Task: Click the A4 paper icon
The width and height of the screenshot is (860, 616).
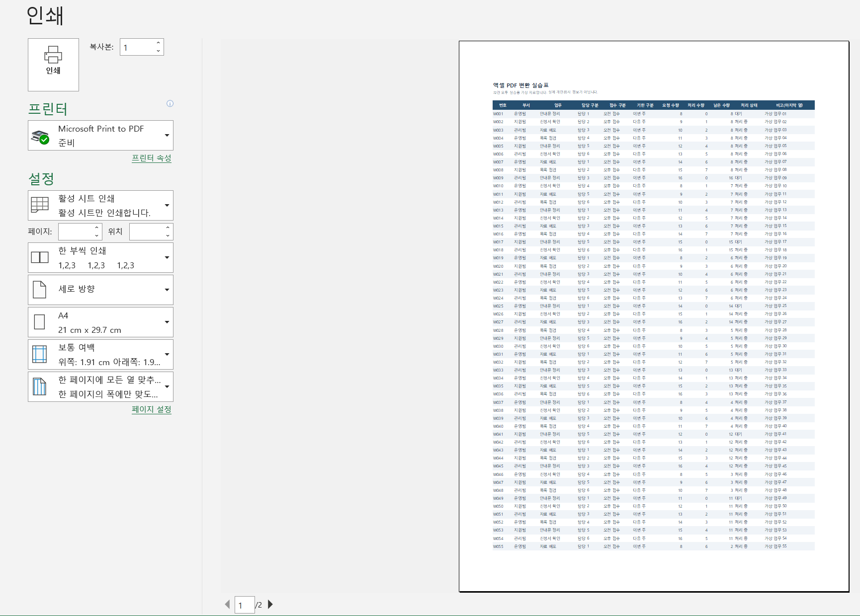Action: (x=39, y=322)
